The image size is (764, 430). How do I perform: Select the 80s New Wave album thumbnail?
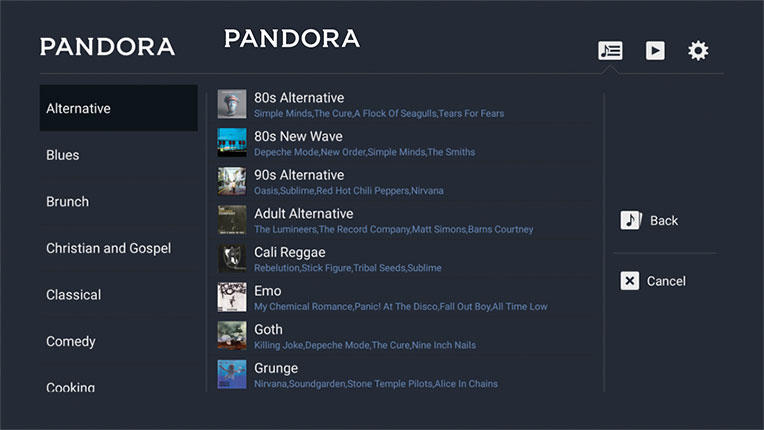pyautogui.click(x=232, y=143)
